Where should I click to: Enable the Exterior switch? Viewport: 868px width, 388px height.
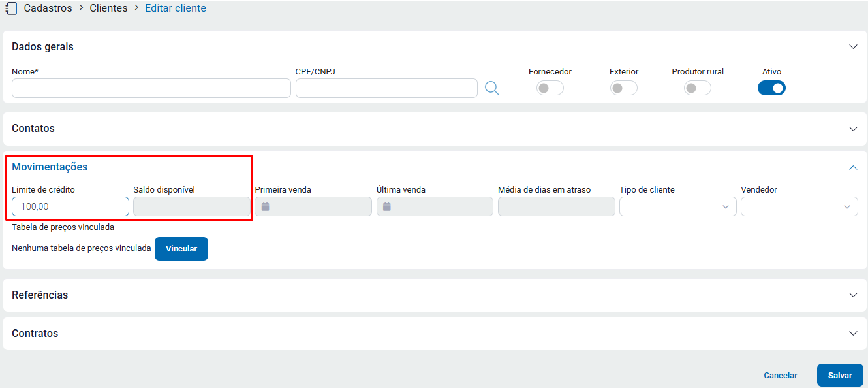(x=623, y=88)
